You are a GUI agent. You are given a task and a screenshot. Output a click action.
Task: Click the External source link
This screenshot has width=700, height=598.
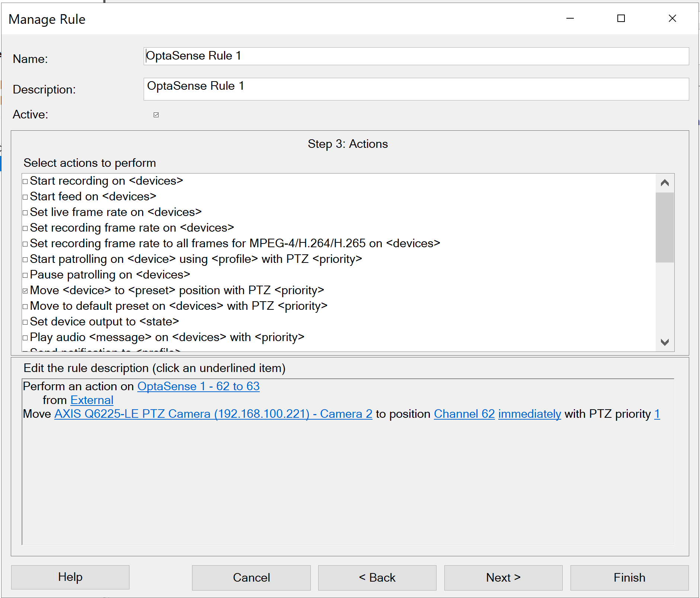(92, 400)
